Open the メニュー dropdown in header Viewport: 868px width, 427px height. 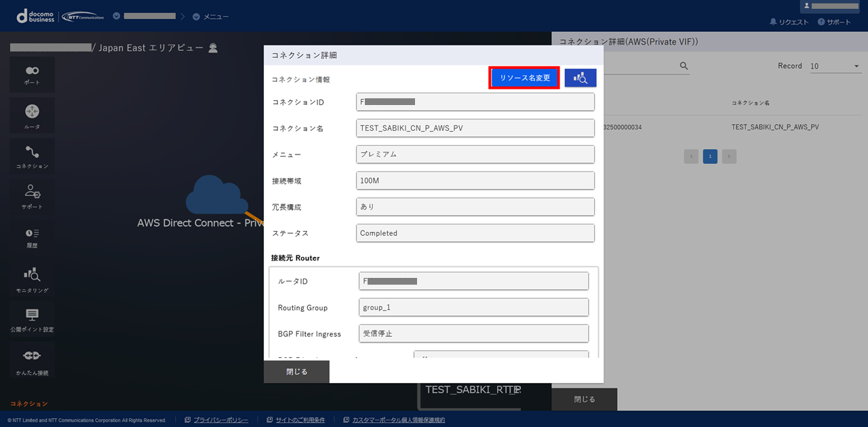click(211, 16)
